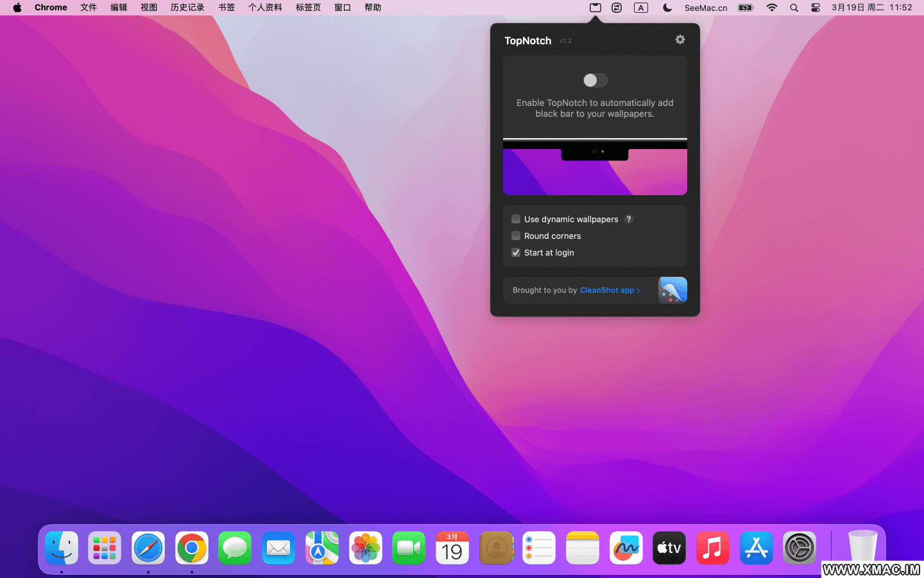Open Safari from the Dock

click(x=148, y=548)
